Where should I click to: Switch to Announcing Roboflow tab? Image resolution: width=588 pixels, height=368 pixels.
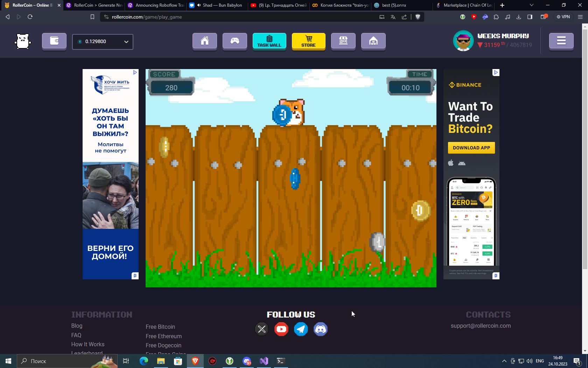156,5
